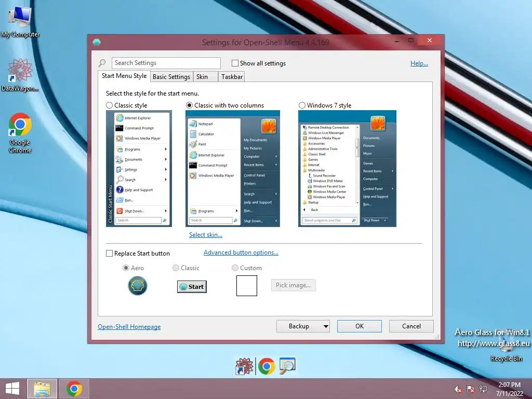
Task: Maximize the Open-Shell settings window
Action: pyautogui.click(x=411, y=41)
